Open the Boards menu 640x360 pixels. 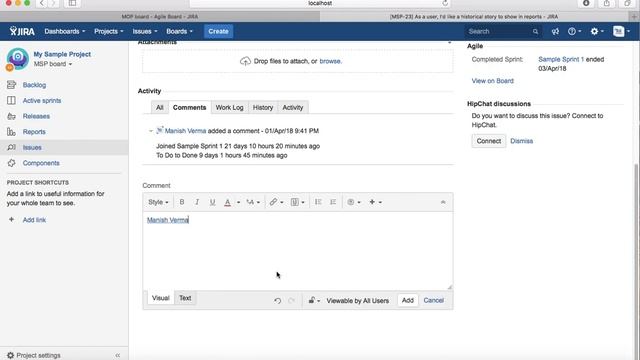[x=179, y=31]
